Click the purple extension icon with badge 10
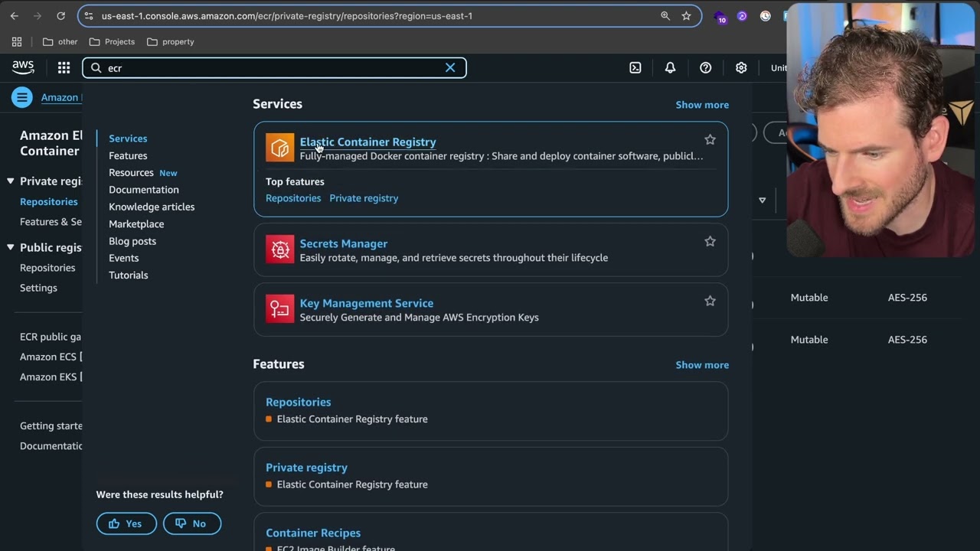Screen dimensions: 980x551 [720, 16]
